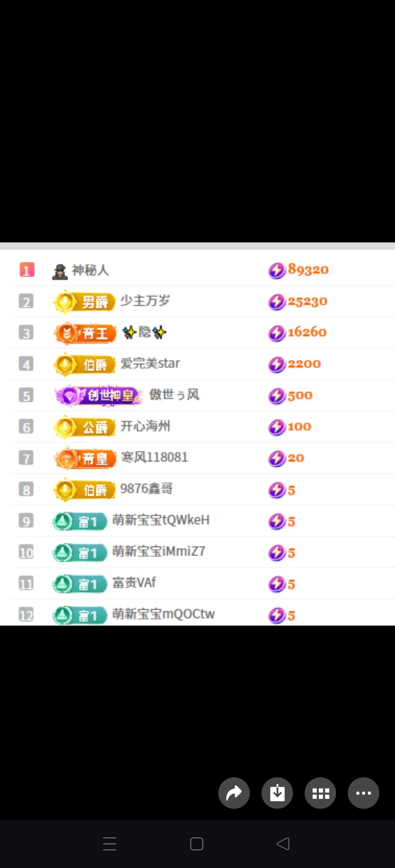Screen dimensions: 395x868
Task: Click the 帝皇 badge beside 寒风118081
Action: (x=85, y=458)
